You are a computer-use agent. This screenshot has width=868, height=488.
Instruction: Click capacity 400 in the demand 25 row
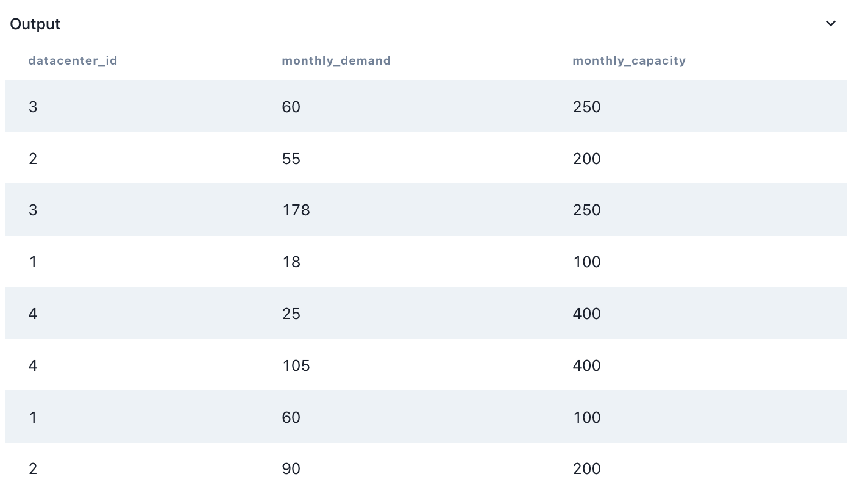(586, 314)
